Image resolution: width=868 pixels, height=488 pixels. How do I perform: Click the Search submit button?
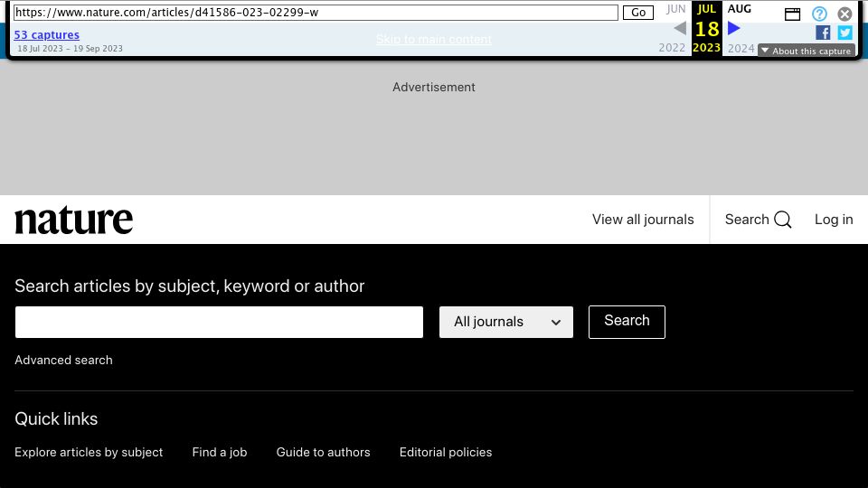click(627, 322)
